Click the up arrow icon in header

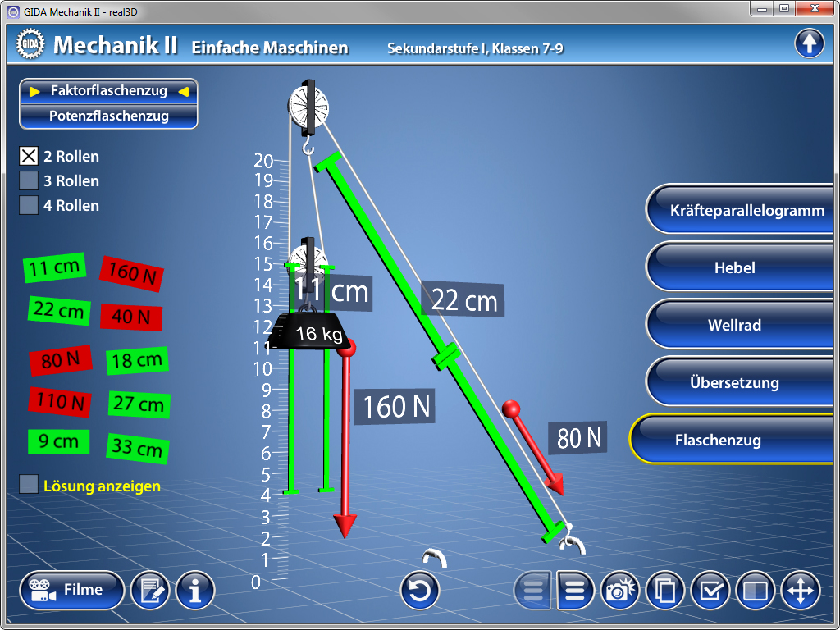(x=809, y=43)
